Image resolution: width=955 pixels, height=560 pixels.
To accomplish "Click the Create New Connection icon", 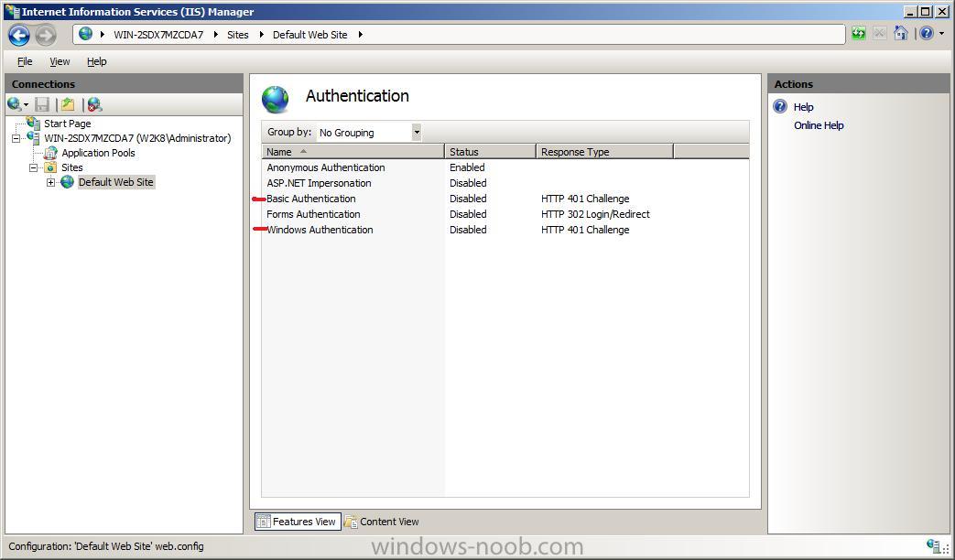I will [x=16, y=104].
